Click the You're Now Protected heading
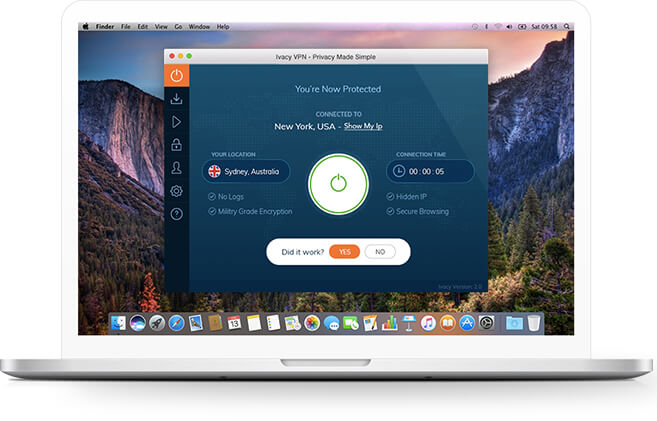The height and width of the screenshot is (421, 657). [338, 89]
